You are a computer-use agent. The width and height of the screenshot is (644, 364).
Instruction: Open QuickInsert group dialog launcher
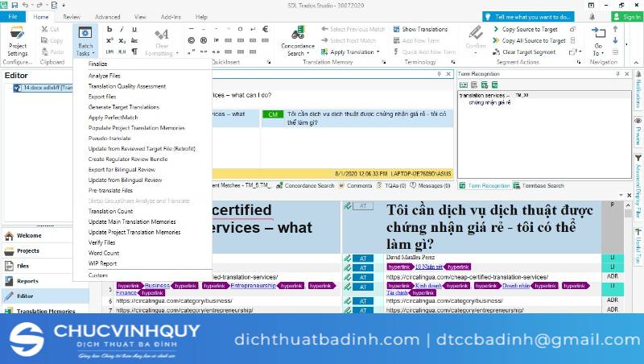click(269, 62)
